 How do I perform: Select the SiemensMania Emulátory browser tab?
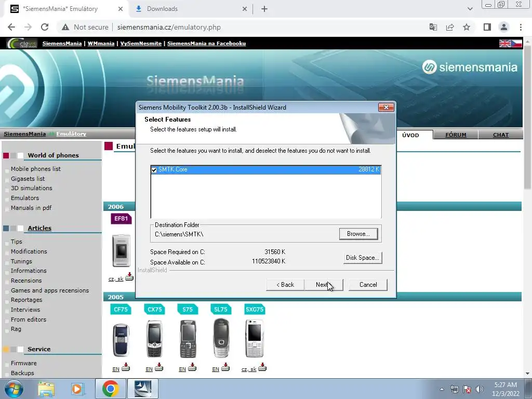point(66,9)
